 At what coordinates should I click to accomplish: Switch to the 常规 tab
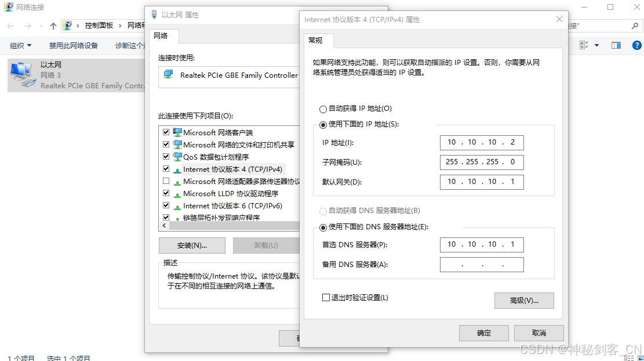(315, 40)
